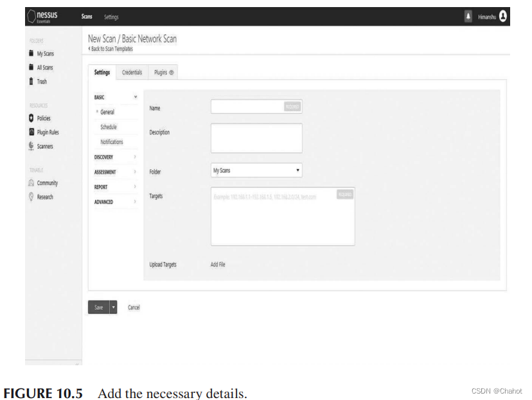Open All Scans in sidebar
The height and width of the screenshot is (400, 532).
(x=45, y=68)
